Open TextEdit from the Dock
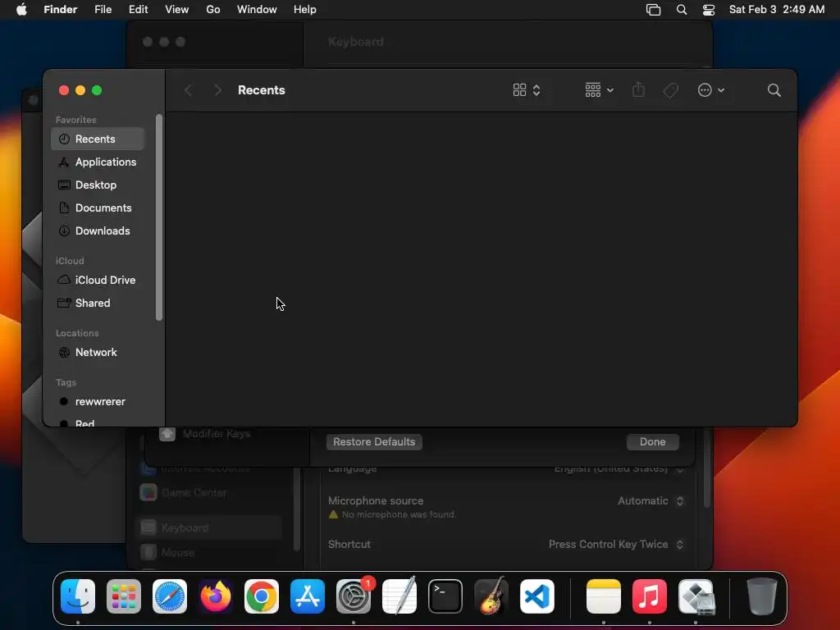Image resolution: width=840 pixels, height=630 pixels. 399,596
